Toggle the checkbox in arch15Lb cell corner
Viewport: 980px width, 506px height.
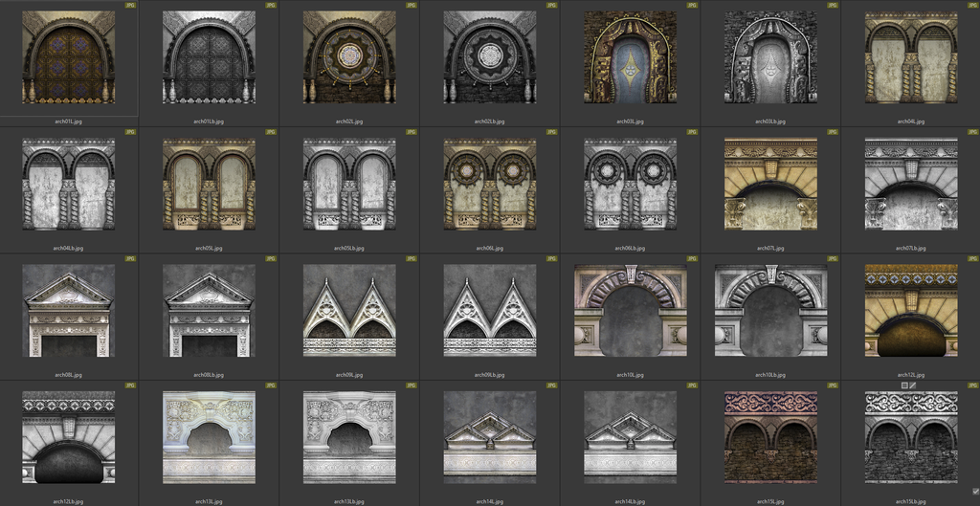click(x=974, y=492)
